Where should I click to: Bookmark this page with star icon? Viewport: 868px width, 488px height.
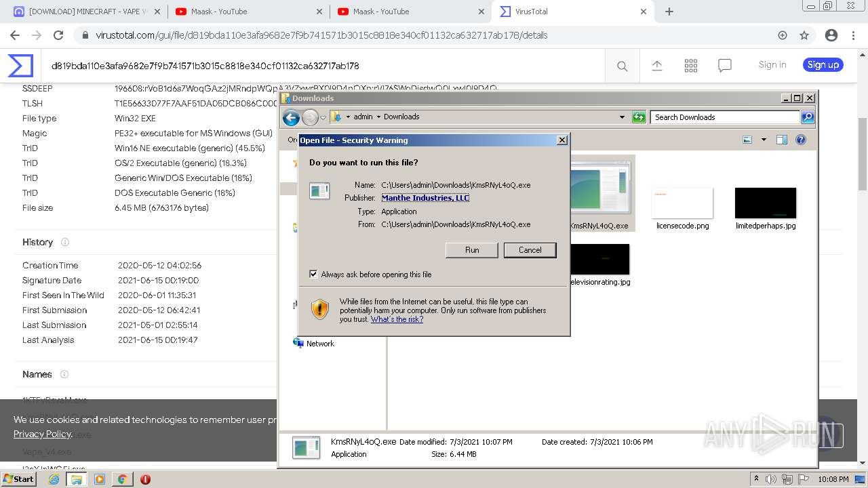804,35
